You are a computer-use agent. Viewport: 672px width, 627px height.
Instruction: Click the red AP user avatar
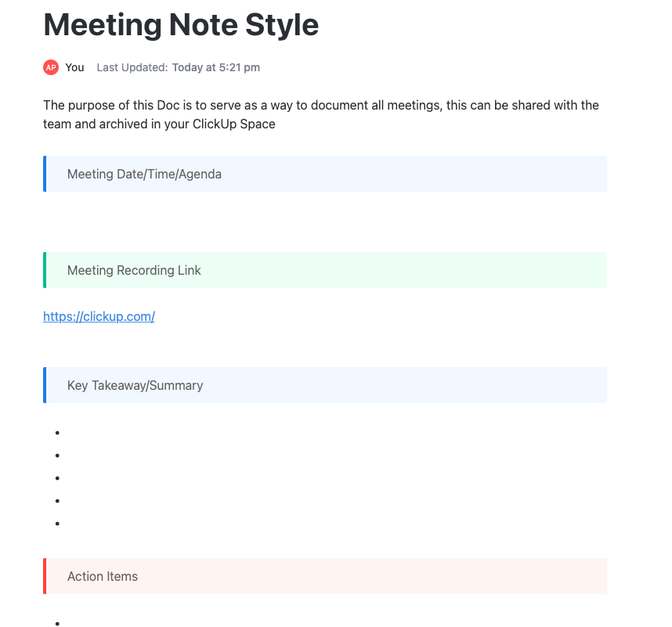pyautogui.click(x=51, y=67)
